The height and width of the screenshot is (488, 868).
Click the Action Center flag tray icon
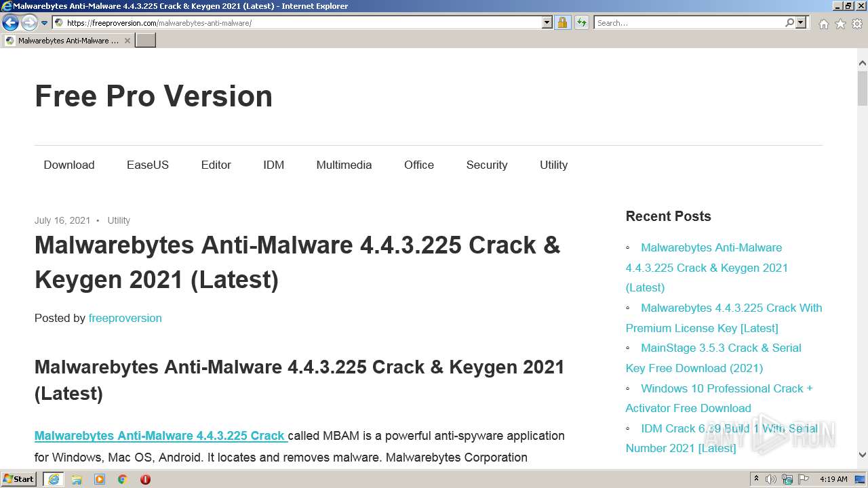804,479
